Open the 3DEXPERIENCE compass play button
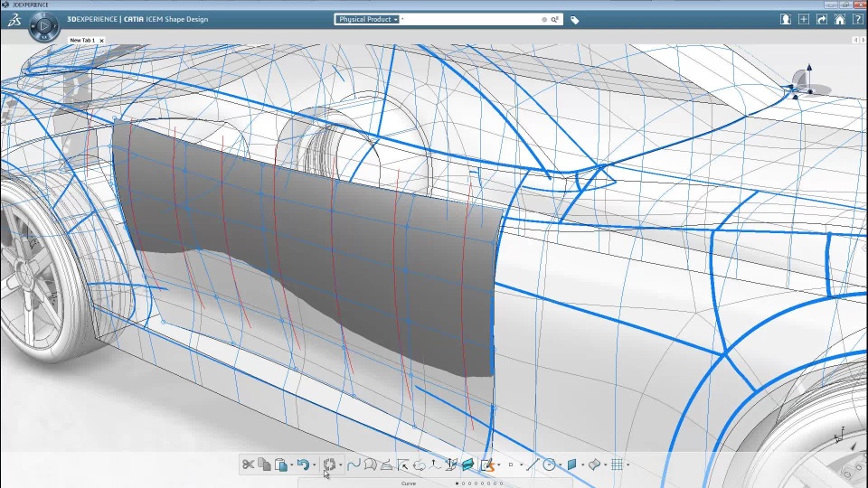Viewport: 868px width, 488px height. (44, 25)
